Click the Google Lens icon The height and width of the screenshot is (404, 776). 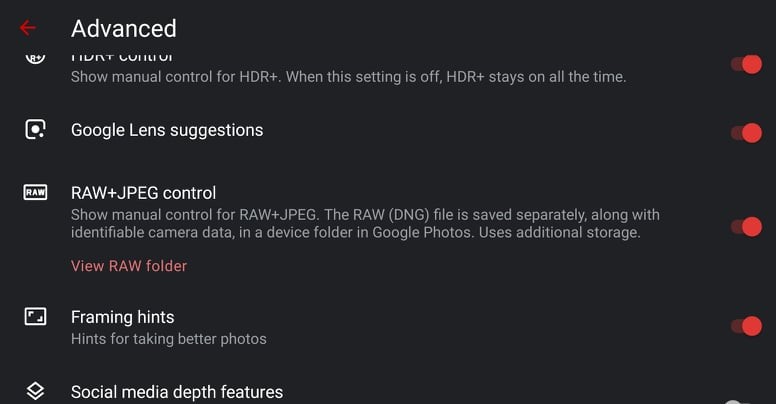[x=35, y=130]
